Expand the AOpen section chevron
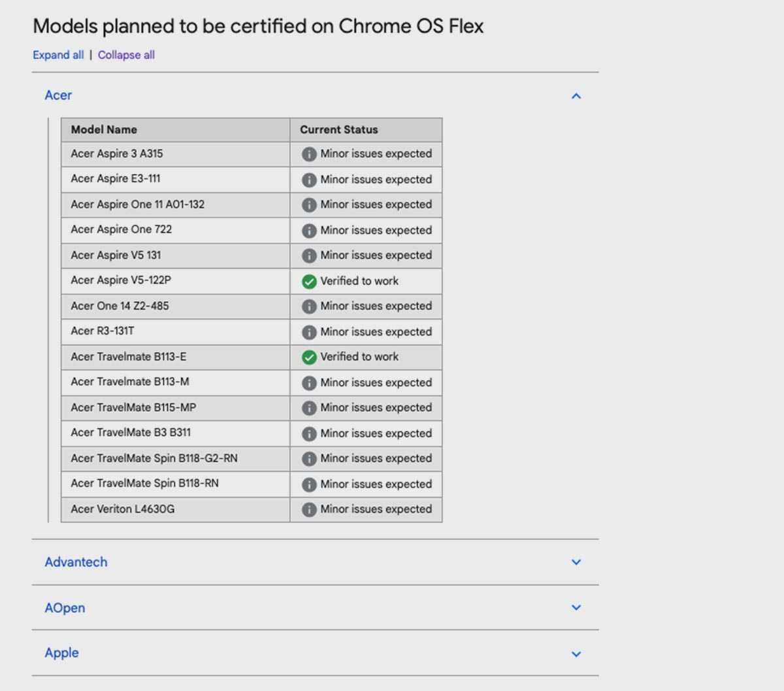784x691 pixels. pyautogui.click(x=576, y=607)
